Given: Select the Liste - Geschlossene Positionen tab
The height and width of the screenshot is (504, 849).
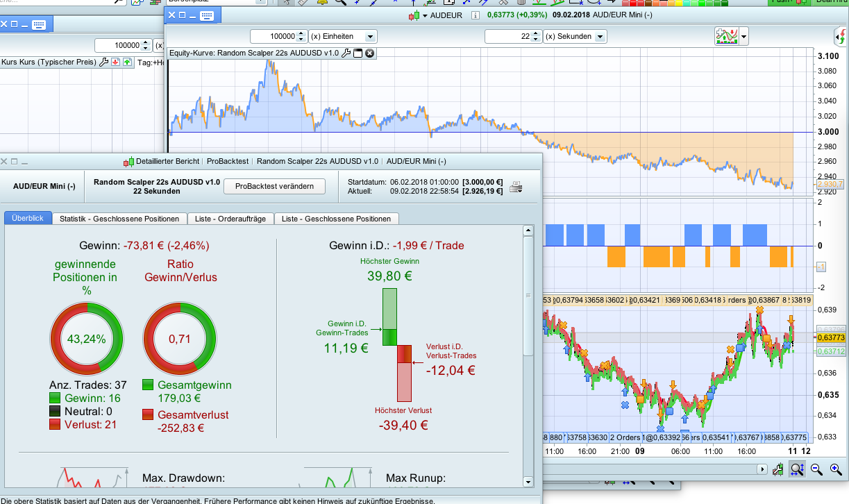Looking at the screenshot, I should pyautogui.click(x=337, y=219).
